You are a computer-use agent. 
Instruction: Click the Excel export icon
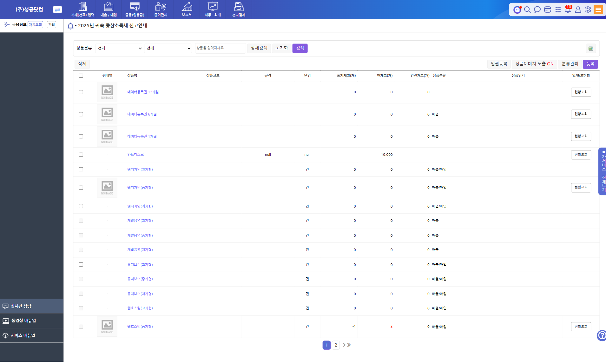click(x=590, y=48)
